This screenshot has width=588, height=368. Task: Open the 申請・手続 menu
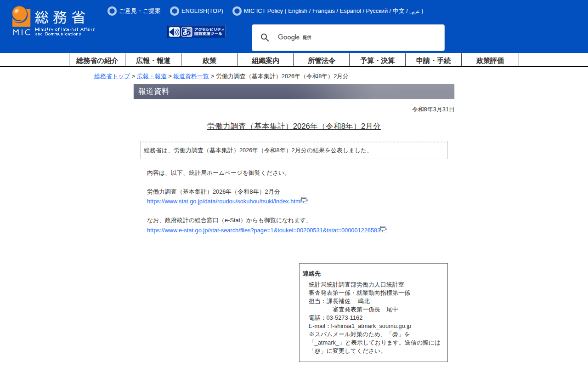433,60
